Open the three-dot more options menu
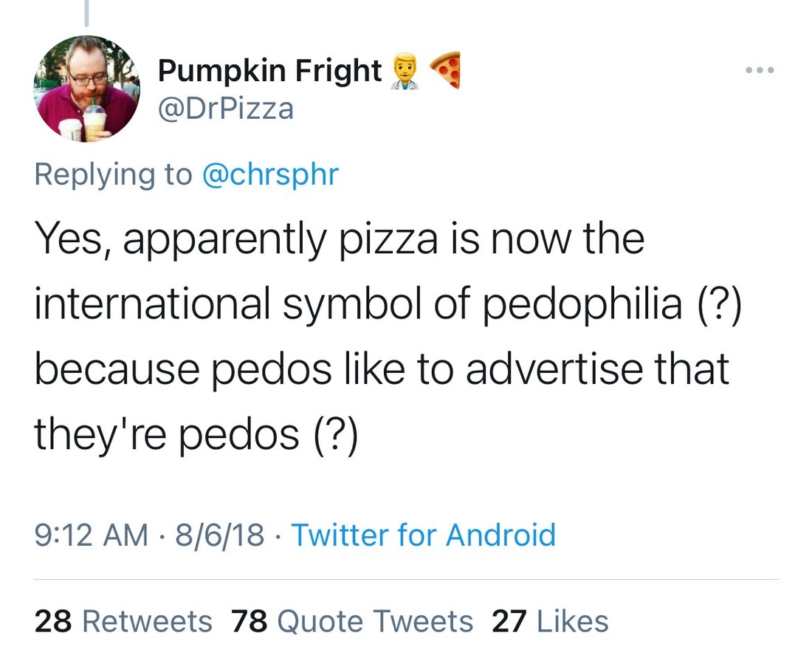 coord(760,71)
